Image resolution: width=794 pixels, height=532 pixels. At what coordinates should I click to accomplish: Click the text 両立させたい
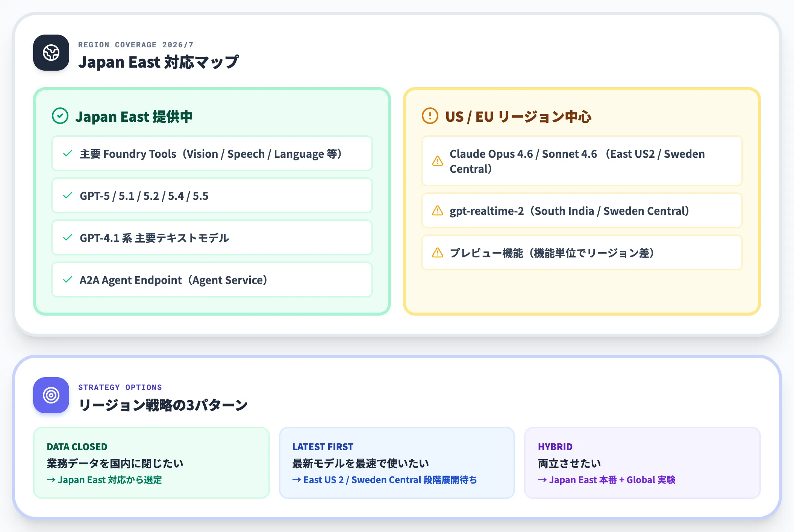tap(569, 463)
